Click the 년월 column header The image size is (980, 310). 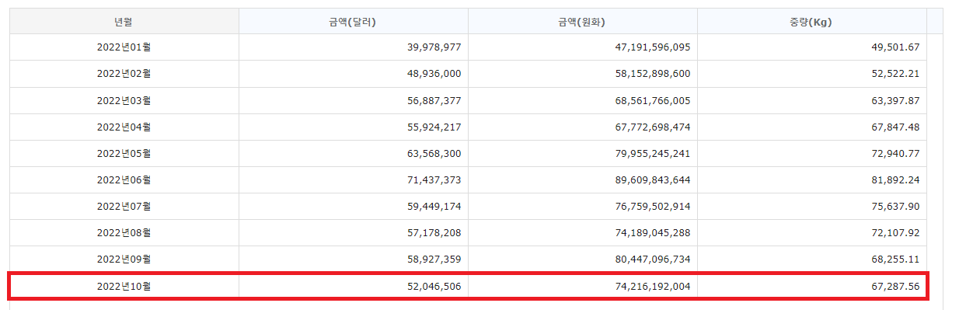124,22
